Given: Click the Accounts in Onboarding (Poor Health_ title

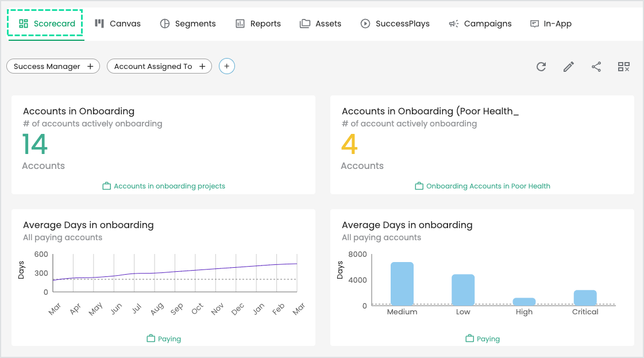Looking at the screenshot, I should click(430, 111).
